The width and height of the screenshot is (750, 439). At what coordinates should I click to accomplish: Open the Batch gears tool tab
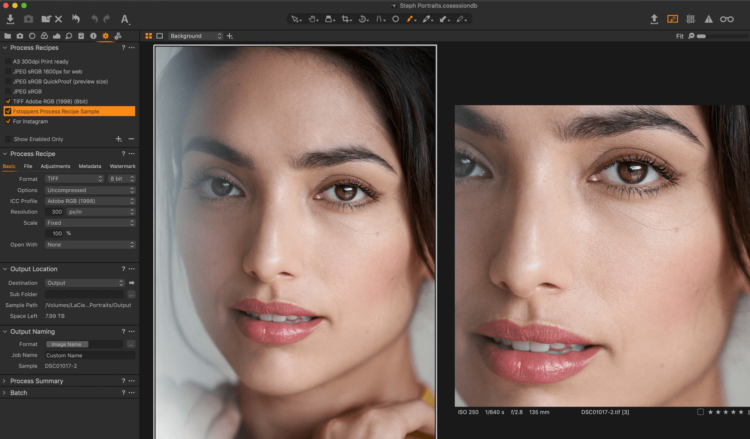(118, 36)
